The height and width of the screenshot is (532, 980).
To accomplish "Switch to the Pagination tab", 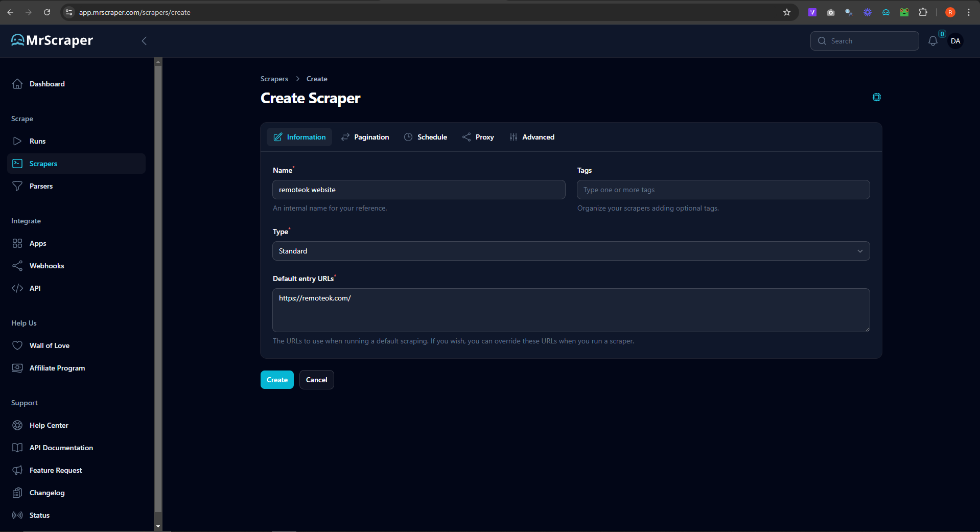I will click(365, 137).
